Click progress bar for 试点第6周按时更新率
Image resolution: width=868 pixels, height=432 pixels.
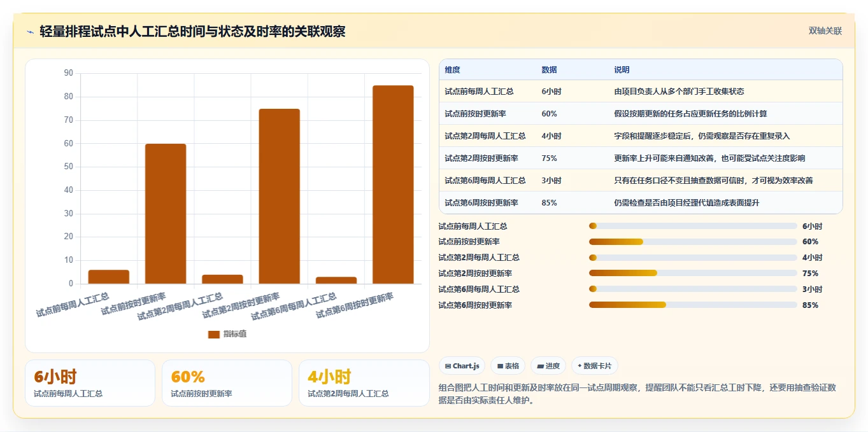[693, 305]
